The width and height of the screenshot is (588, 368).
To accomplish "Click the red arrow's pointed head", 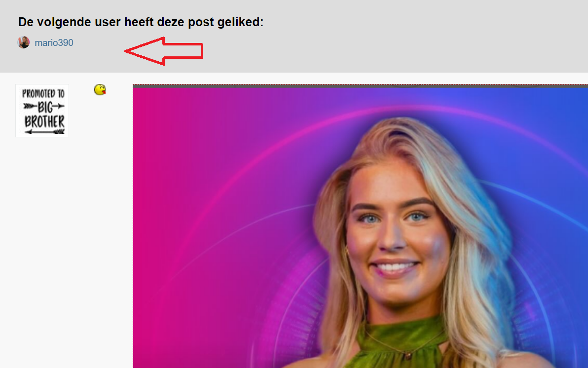I will point(145,51).
